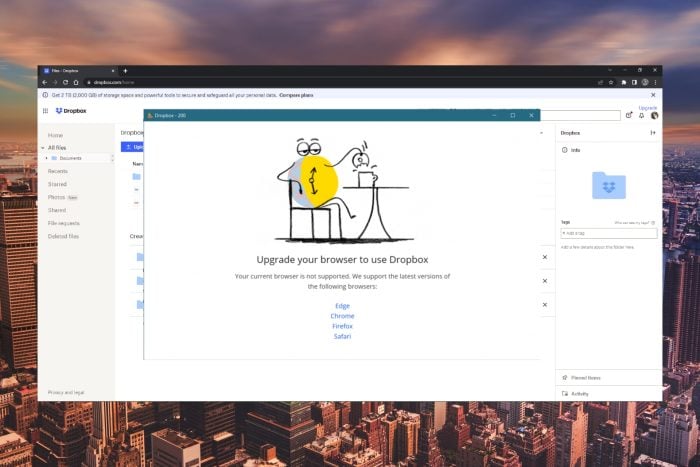700x467 pixels.
Task: Open Starred in the sidebar
Action: coord(57,184)
